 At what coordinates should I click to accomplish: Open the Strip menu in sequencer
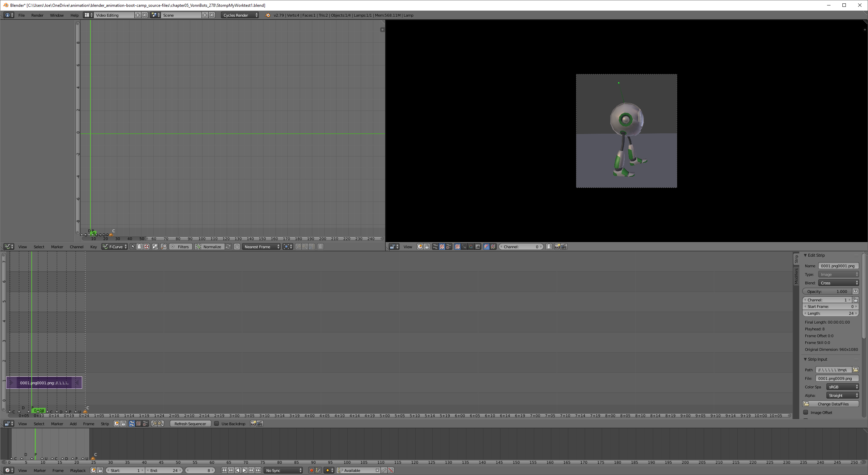pyautogui.click(x=105, y=424)
